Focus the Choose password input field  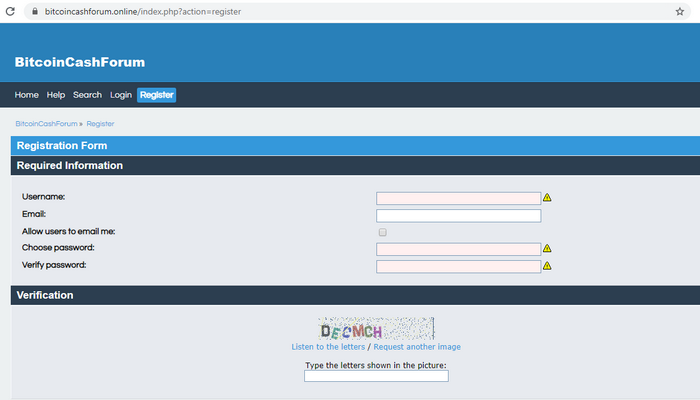[458, 249]
